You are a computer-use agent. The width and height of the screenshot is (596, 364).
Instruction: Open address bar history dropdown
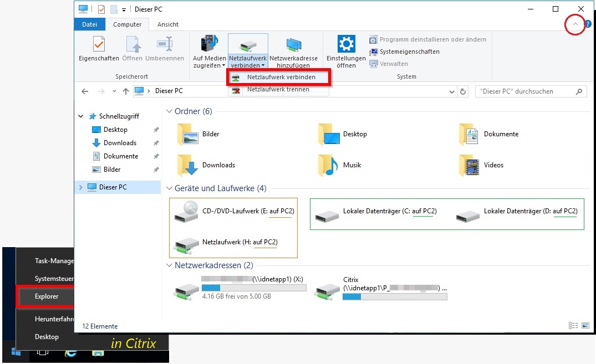(452, 91)
